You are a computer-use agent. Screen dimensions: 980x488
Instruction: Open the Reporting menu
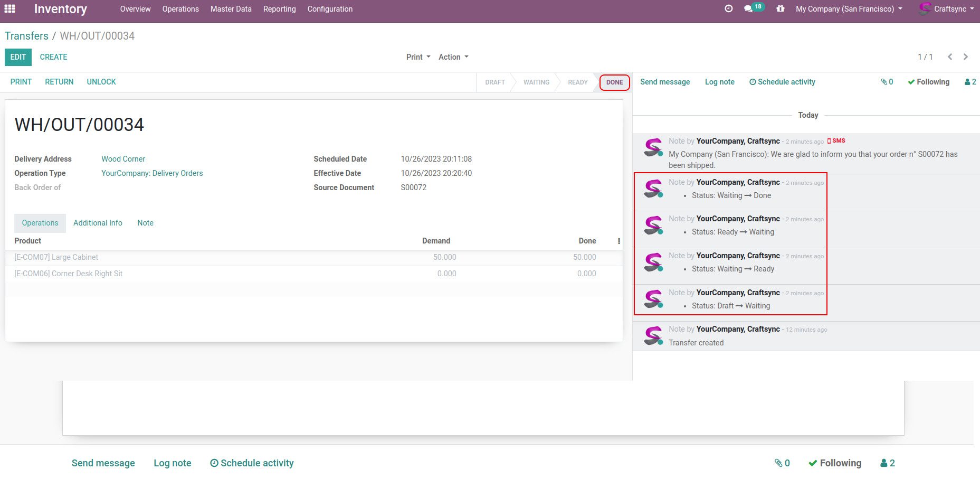click(279, 9)
